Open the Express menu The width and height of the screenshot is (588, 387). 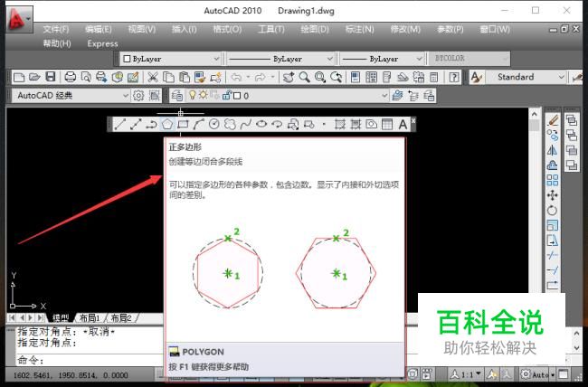pyautogui.click(x=102, y=43)
